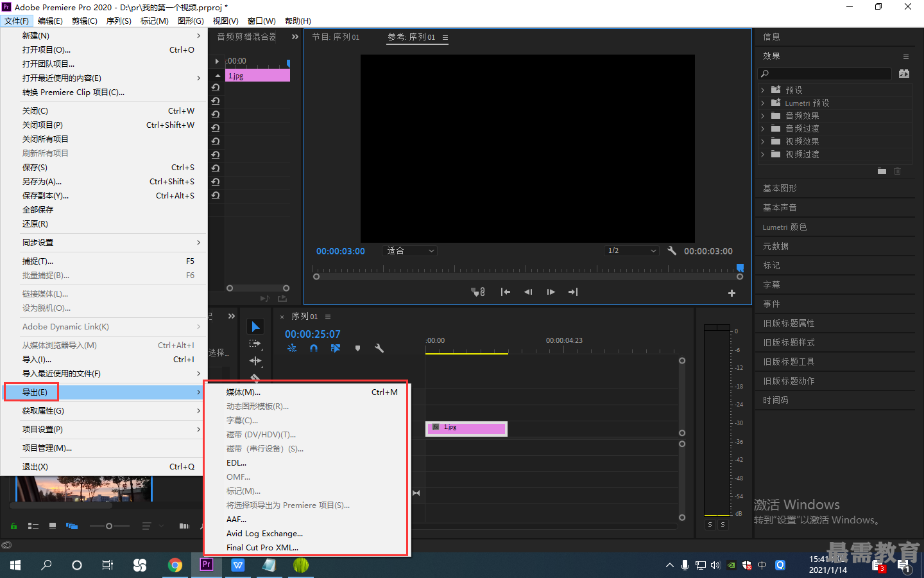Step forward one frame in monitor
Image resolution: width=924 pixels, height=578 pixels.
(551, 292)
